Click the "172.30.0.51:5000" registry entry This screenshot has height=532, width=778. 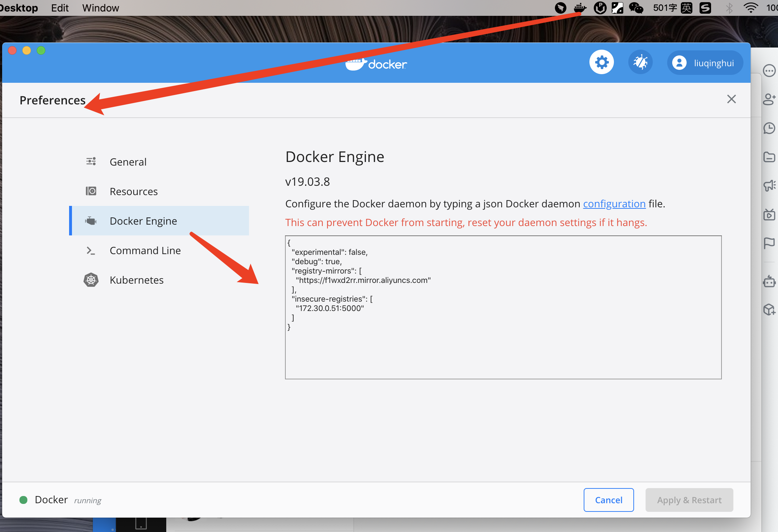point(330,308)
